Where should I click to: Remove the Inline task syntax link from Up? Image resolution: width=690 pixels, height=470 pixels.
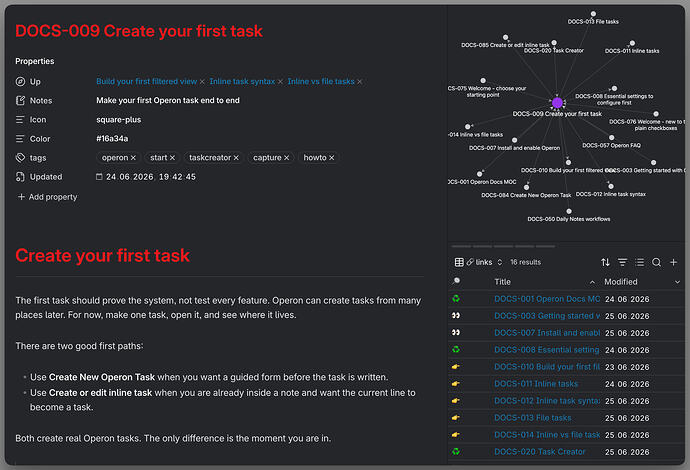coord(280,82)
